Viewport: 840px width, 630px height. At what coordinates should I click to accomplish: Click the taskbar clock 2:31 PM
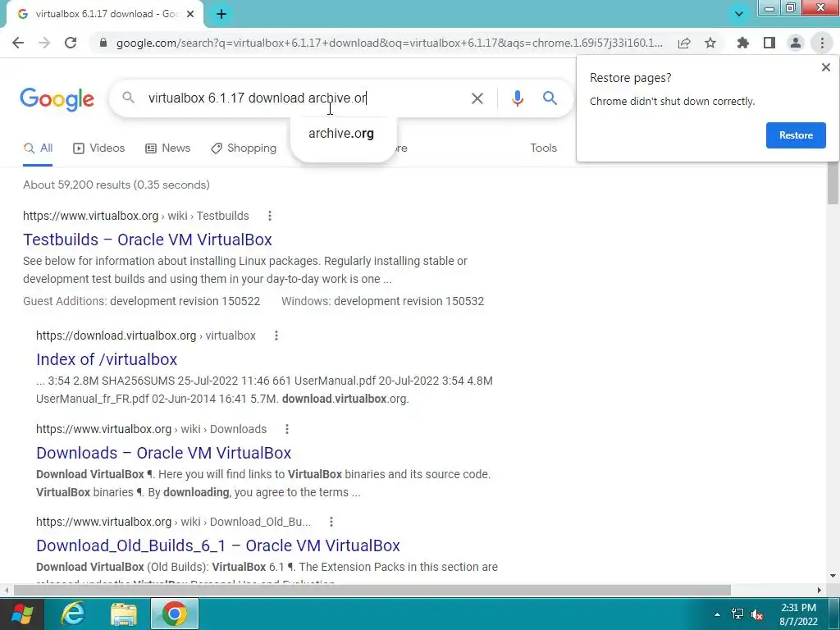click(x=798, y=614)
